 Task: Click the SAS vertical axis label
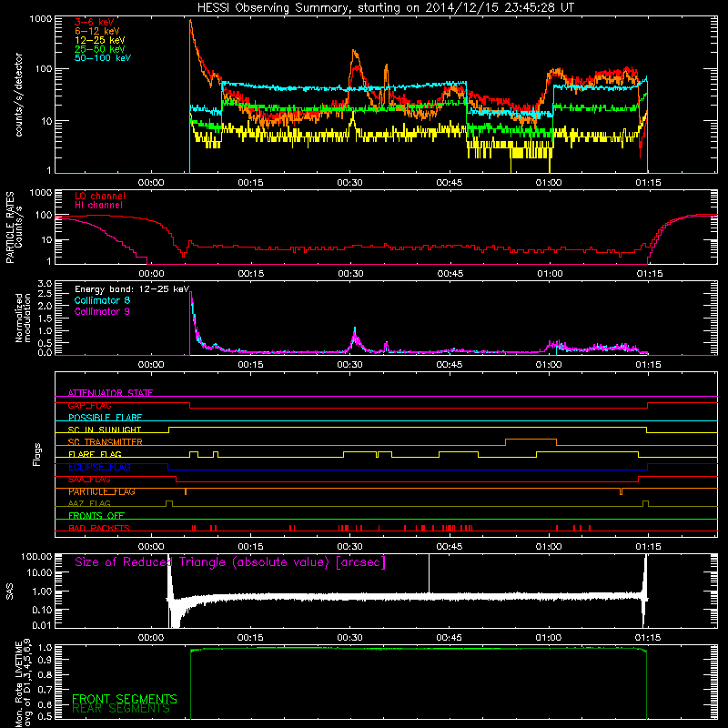[10, 591]
